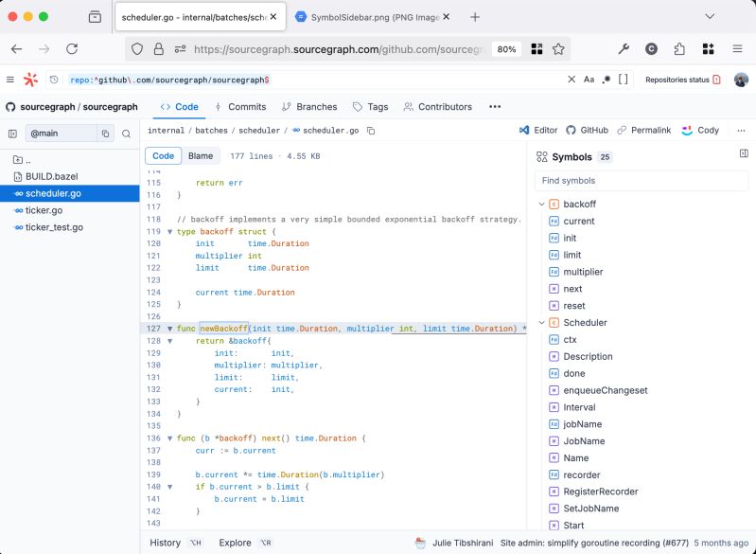Fold the newBackoff function at line 127

click(169, 329)
